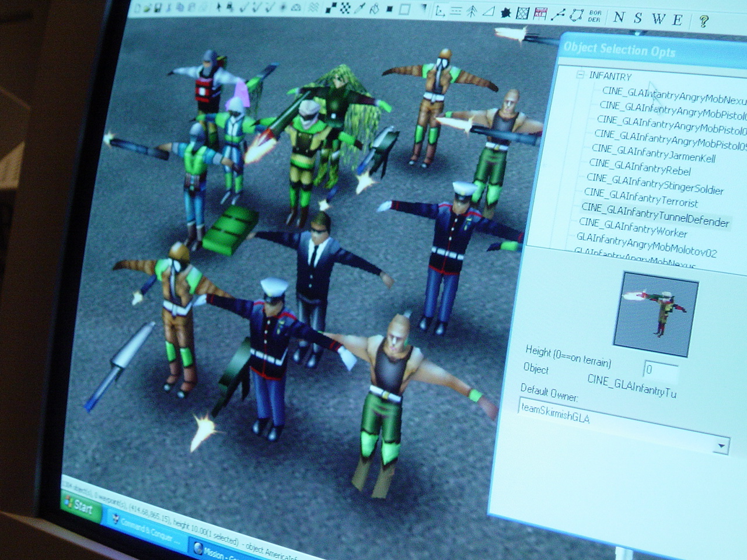Click the 'CINE_GLAInfantryTu' object name text
Viewport: 747px width, 560px height.
632,387
